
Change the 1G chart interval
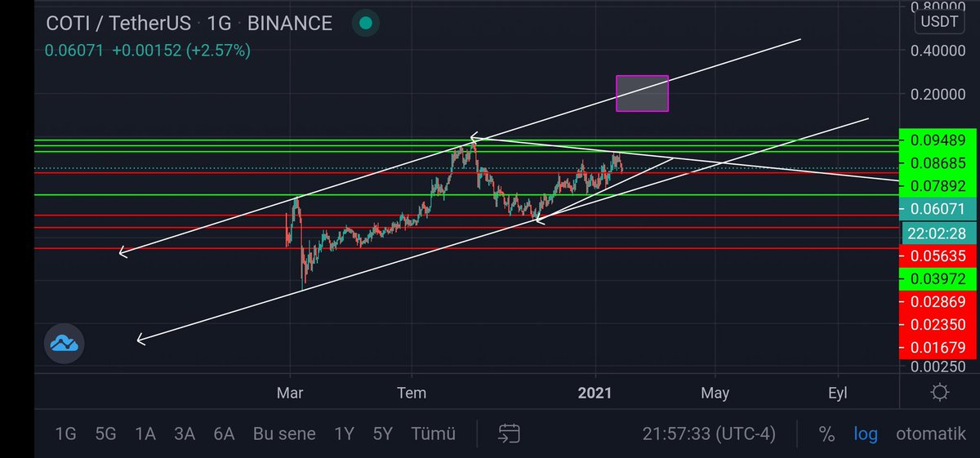point(220,24)
